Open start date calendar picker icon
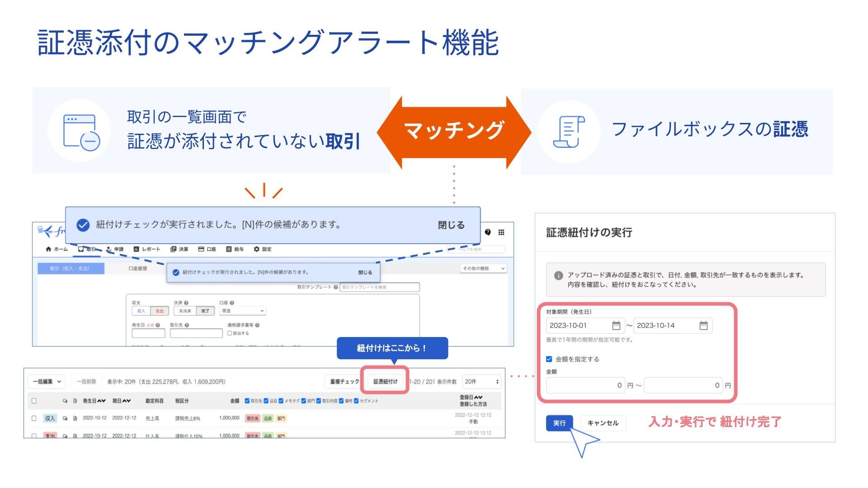This screenshot has width=868, height=488. pos(616,326)
